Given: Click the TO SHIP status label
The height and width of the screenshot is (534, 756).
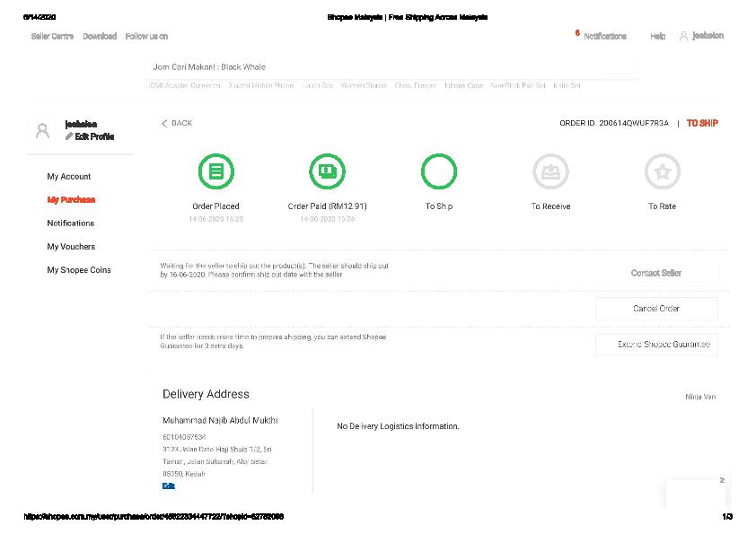Looking at the screenshot, I should click(702, 123).
